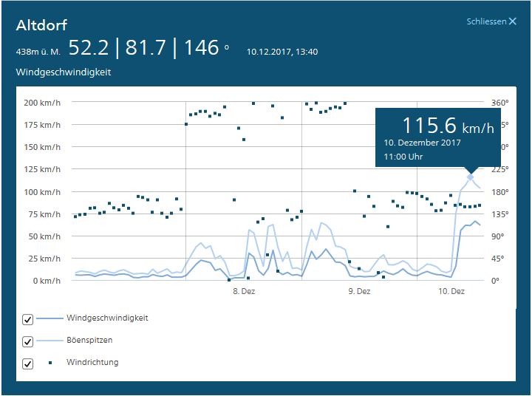Click the 360° direction axis label
The image size is (532, 396).
click(x=500, y=103)
